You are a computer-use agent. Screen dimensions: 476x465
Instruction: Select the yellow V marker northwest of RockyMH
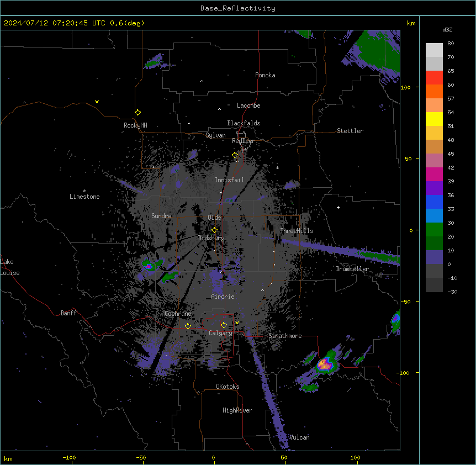[97, 102]
